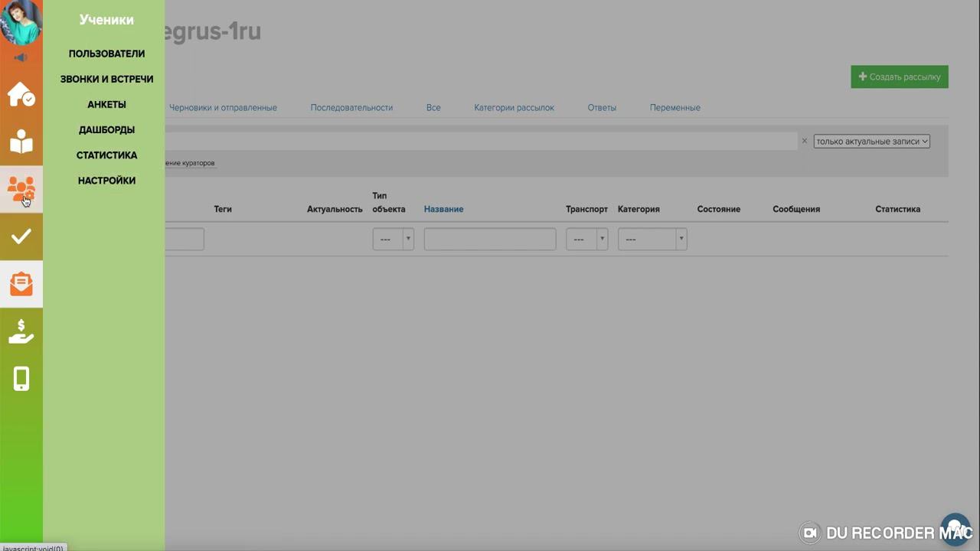
Task: Open the Категории рассылок tab
Action: click(514, 108)
